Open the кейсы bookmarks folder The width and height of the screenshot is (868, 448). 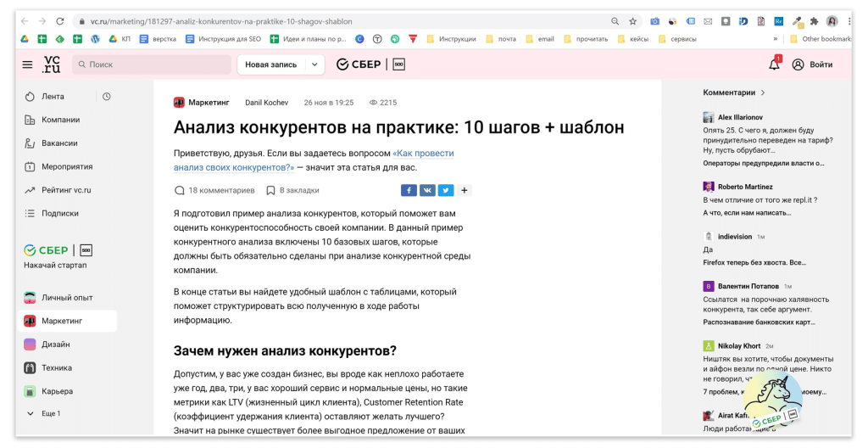click(632, 39)
